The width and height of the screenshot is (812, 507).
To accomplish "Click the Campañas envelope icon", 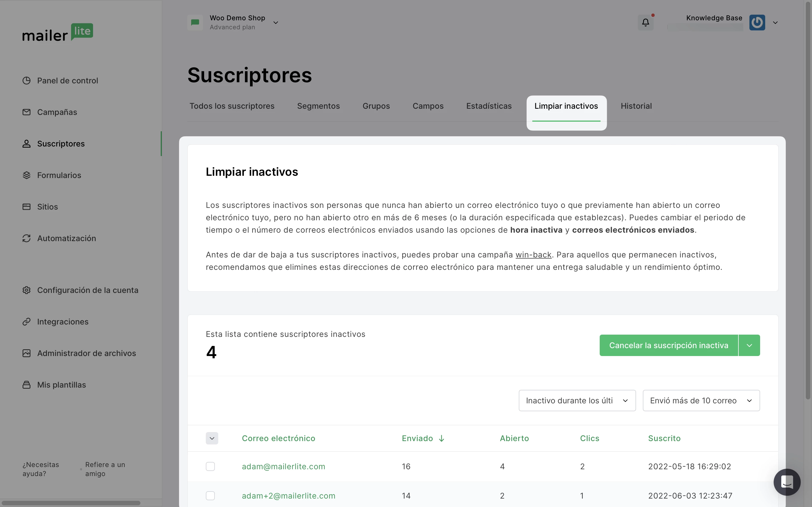I will 27,112.
